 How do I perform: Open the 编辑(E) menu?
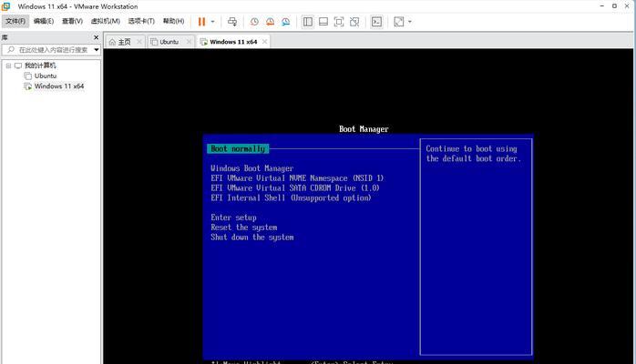[x=44, y=21]
